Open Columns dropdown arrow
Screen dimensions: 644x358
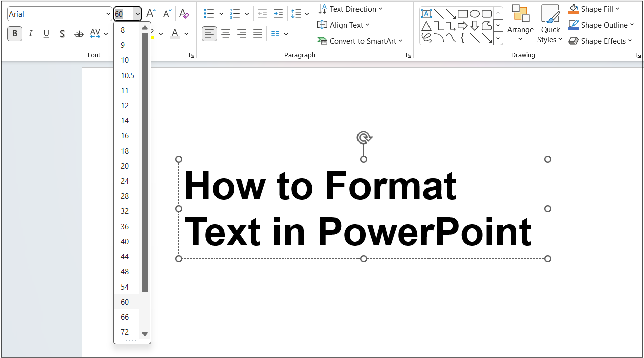point(286,34)
